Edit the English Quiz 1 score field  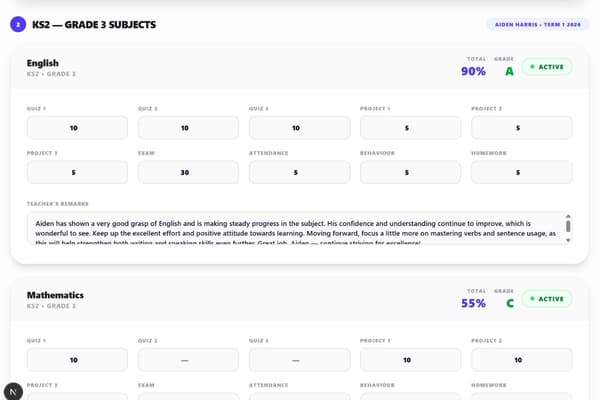coord(77,128)
